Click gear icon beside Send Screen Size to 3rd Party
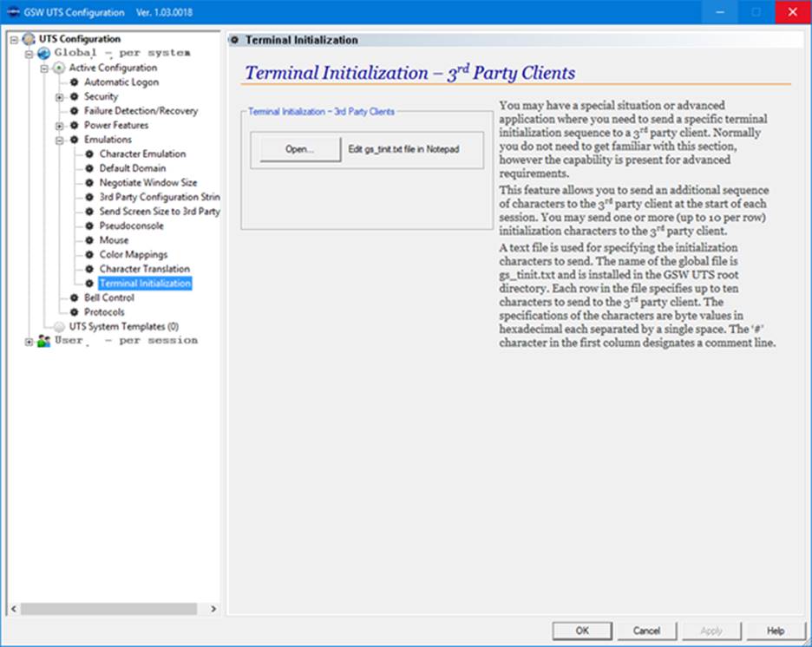 [89, 211]
